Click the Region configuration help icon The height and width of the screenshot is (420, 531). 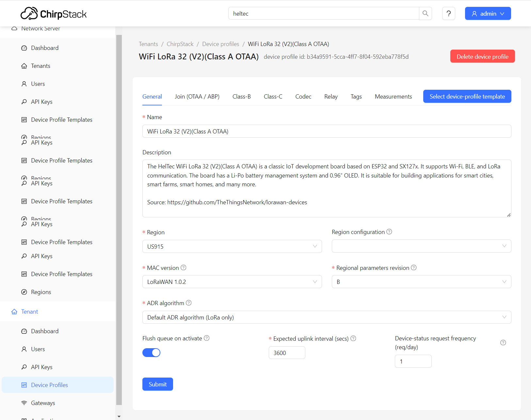coord(389,232)
